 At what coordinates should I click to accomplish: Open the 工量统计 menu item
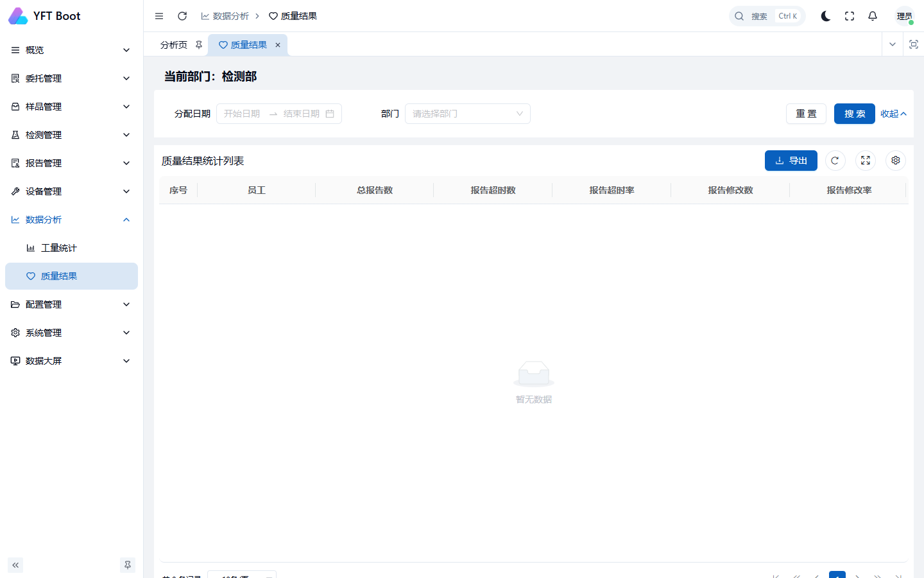[71, 248]
